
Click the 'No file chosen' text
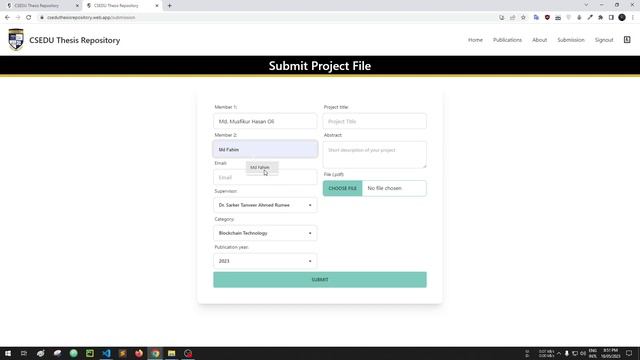tap(384, 188)
